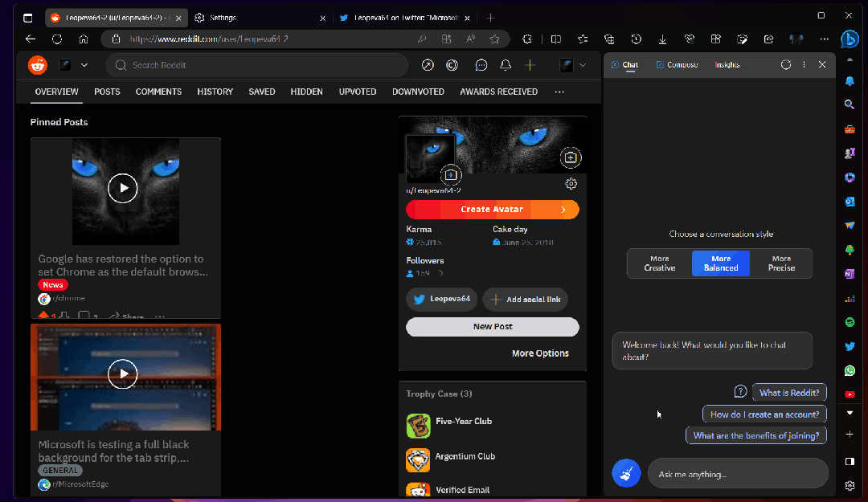The image size is (868, 502).
Task: Switch to the Compose tab in Copilot
Action: pyautogui.click(x=675, y=65)
